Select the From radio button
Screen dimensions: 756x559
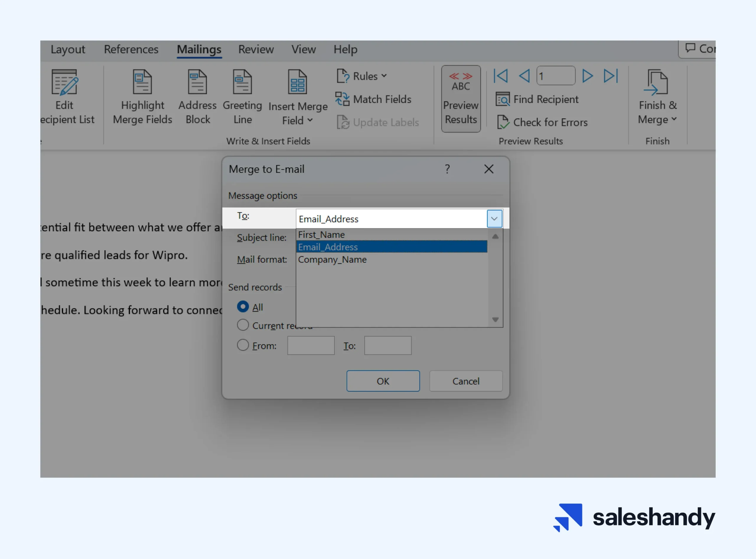243,345
